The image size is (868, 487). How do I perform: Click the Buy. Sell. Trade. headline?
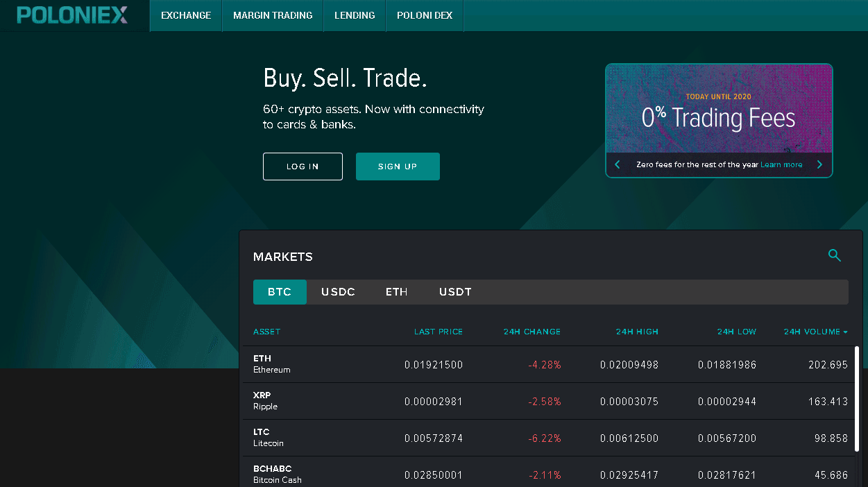345,78
